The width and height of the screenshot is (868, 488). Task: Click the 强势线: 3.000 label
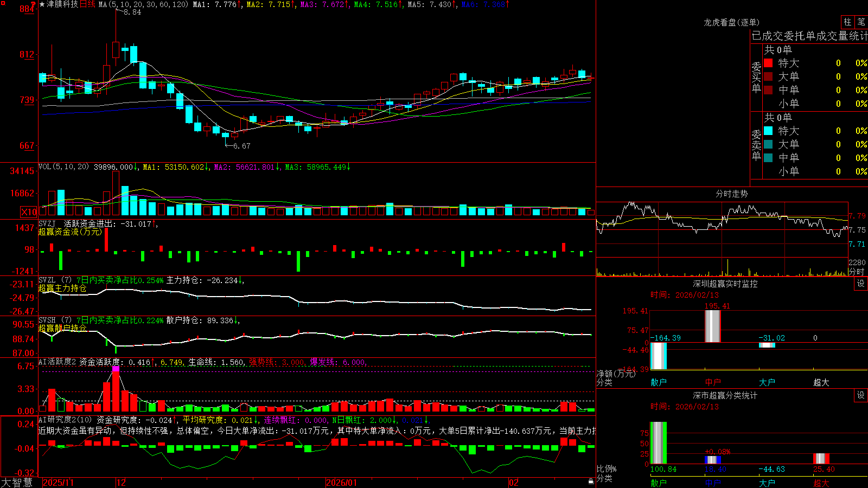[277, 362]
